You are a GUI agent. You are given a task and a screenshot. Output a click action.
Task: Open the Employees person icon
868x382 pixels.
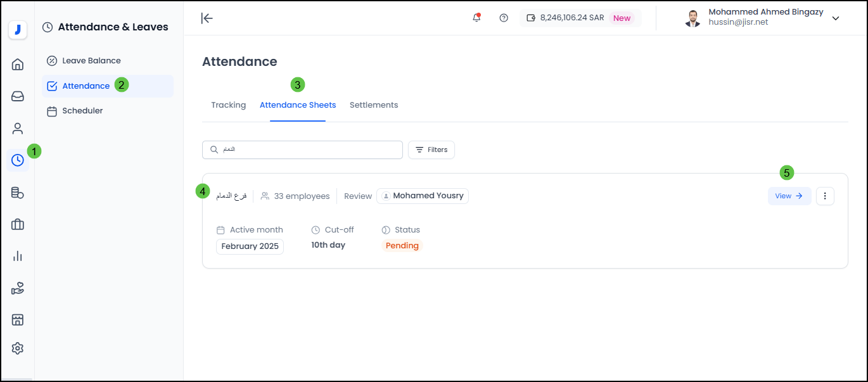pos(18,129)
